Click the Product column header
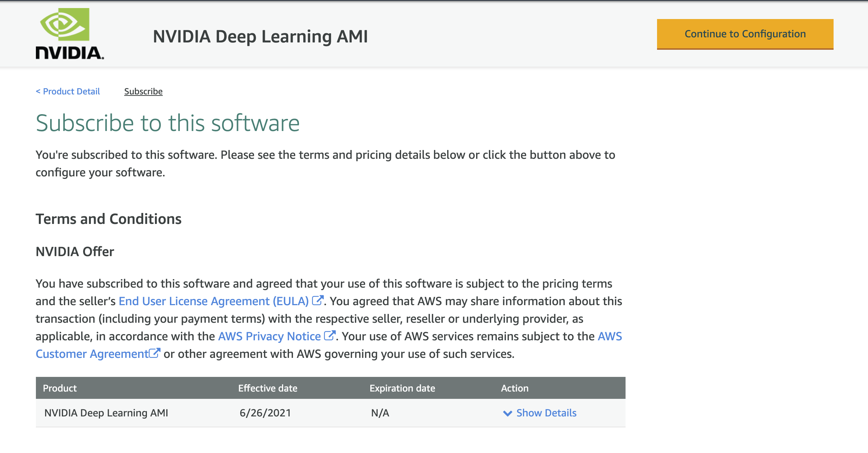Image resolution: width=868 pixels, height=453 pixels. (60, 388)
